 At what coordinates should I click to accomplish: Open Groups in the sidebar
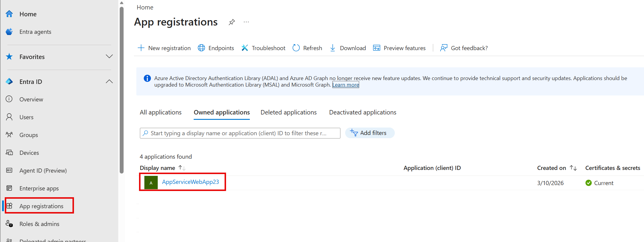pyautogui.click(x=29, y=135)
